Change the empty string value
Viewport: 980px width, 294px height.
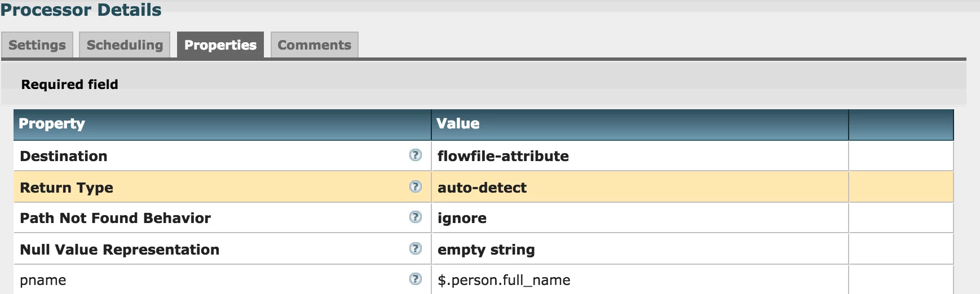[639, 250]
